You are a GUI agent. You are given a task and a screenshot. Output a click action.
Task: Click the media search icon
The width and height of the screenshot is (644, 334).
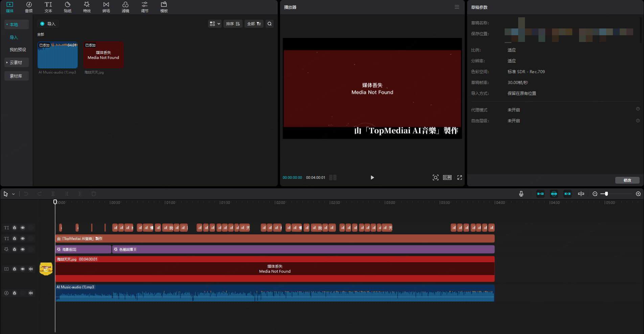tap(270, 24)
